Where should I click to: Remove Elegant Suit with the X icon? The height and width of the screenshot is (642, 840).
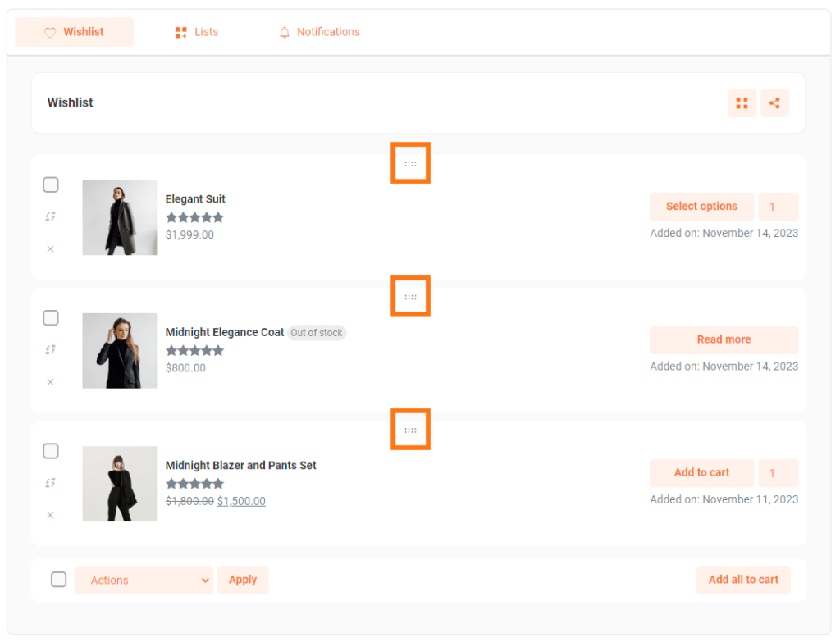[x=50, y=249]
